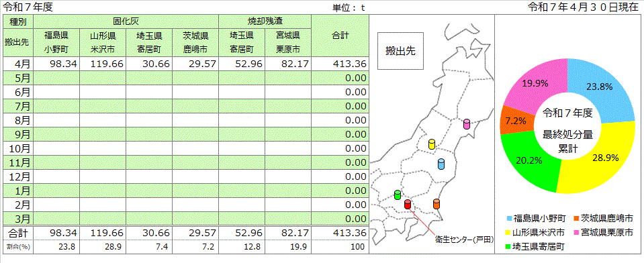The image size is (644, 263).
Task: Click the yellow 山形県米沢市 legend swatch
Action: click(x=508, y=232)
